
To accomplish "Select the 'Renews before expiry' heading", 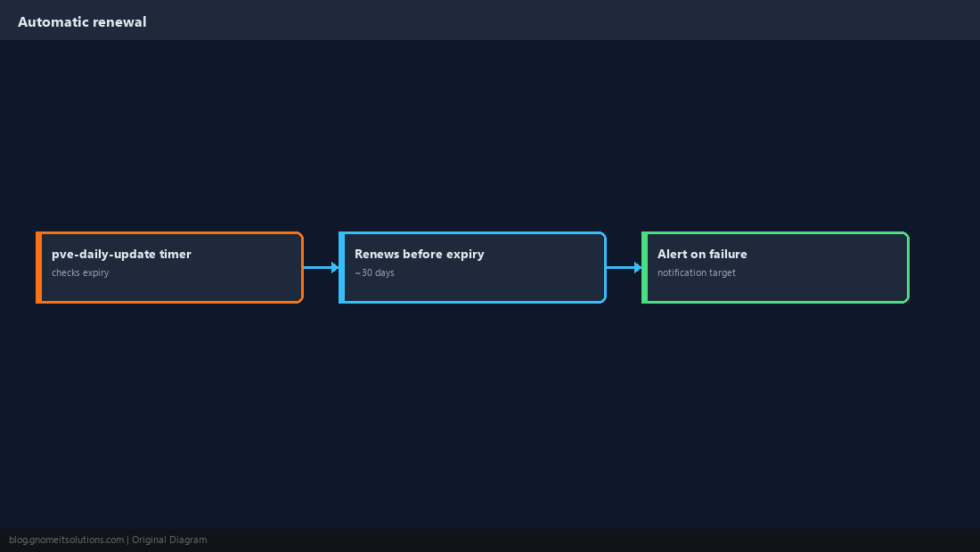I will [420, 254].
